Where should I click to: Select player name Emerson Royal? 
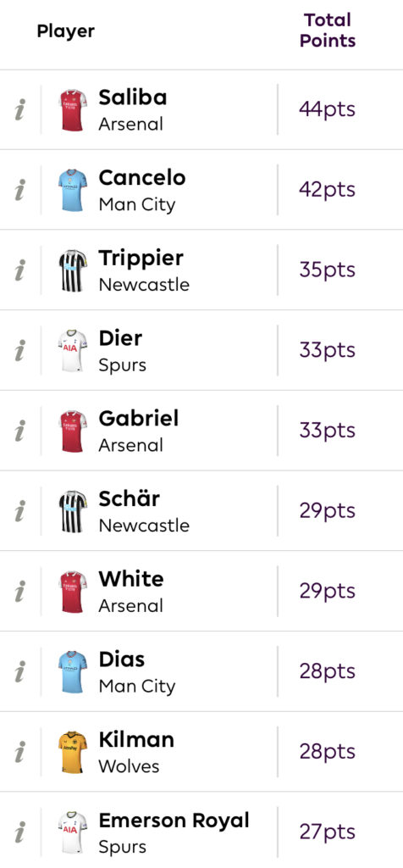(174, 821)
